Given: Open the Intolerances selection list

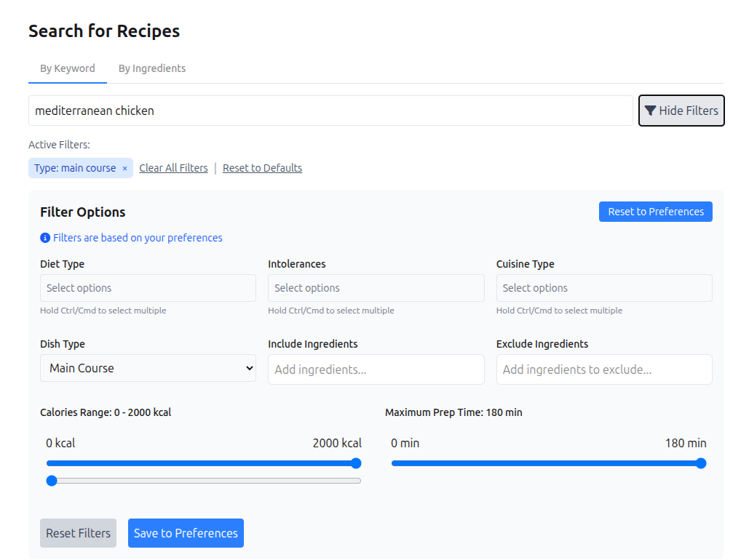Looking at the screenshot, I should (x=376, y=287).
